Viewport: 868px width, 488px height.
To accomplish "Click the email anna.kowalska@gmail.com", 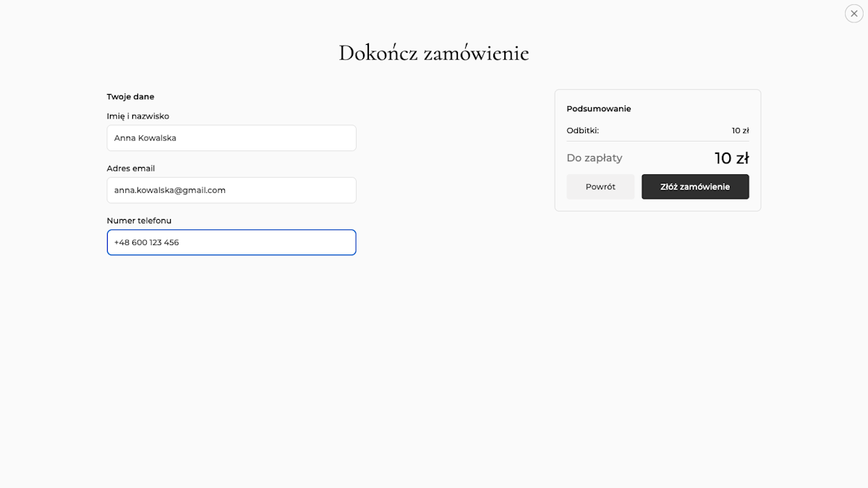I will point(169,190).
